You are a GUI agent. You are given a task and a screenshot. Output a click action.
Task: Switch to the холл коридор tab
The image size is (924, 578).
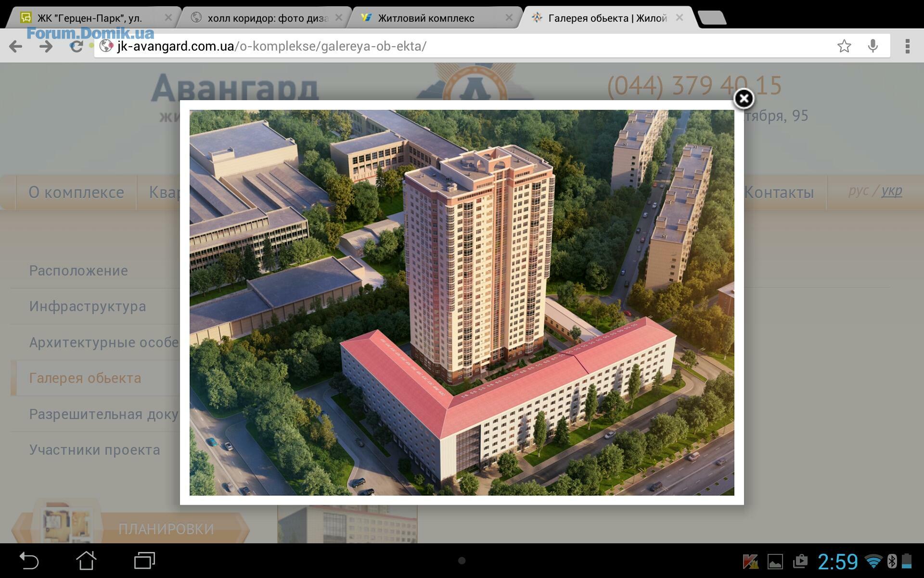click(264, 18)
